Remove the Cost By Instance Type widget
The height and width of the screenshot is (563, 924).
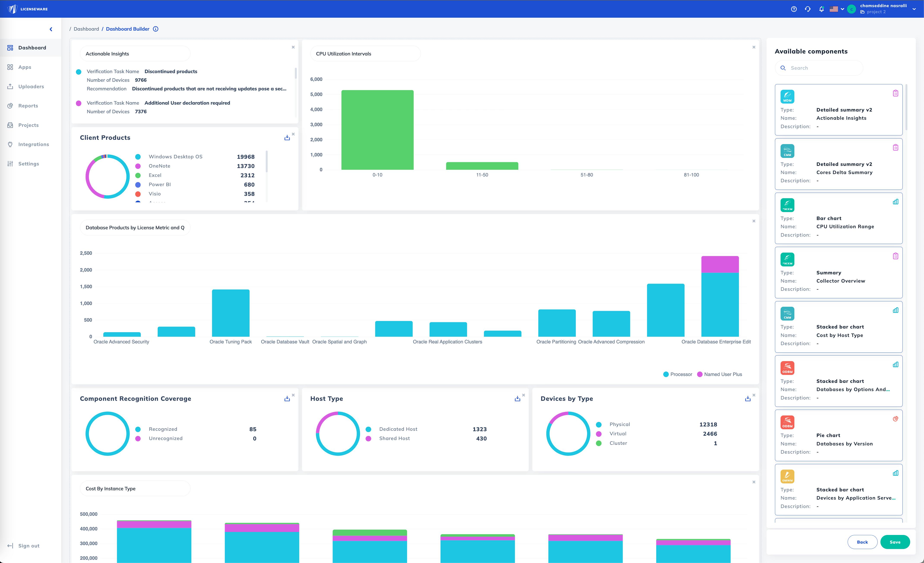pos(754,482)
